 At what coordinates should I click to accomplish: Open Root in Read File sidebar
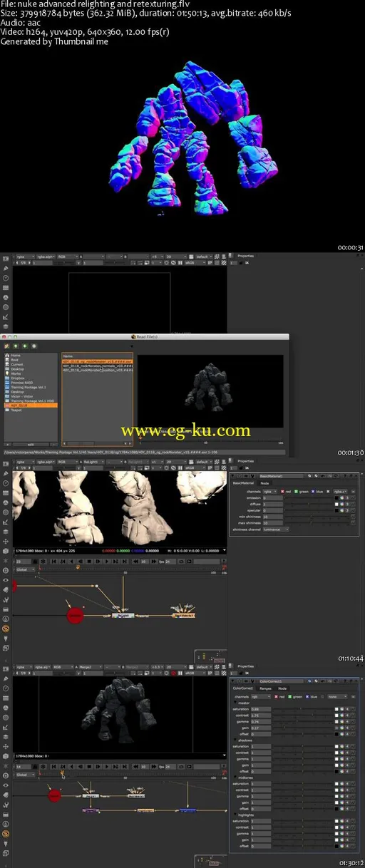pyautogui.click(x=14, y=360)
